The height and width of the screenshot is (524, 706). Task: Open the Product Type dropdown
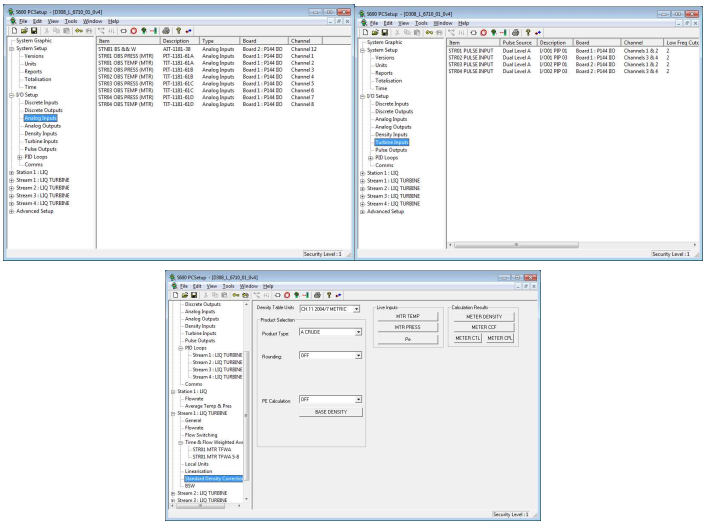358,332
